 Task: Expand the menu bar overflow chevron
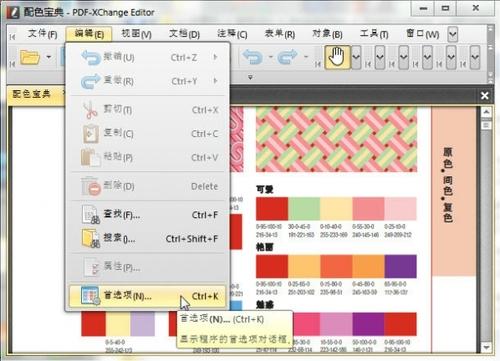pyautogui.click(x=452, y=34)
